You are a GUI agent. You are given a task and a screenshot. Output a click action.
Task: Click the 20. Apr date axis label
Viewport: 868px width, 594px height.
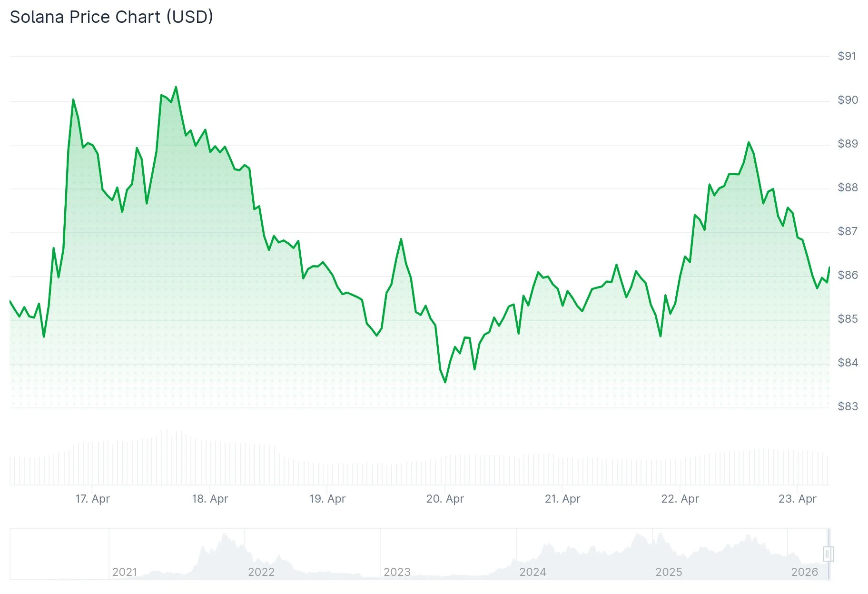tap(445, 499)
